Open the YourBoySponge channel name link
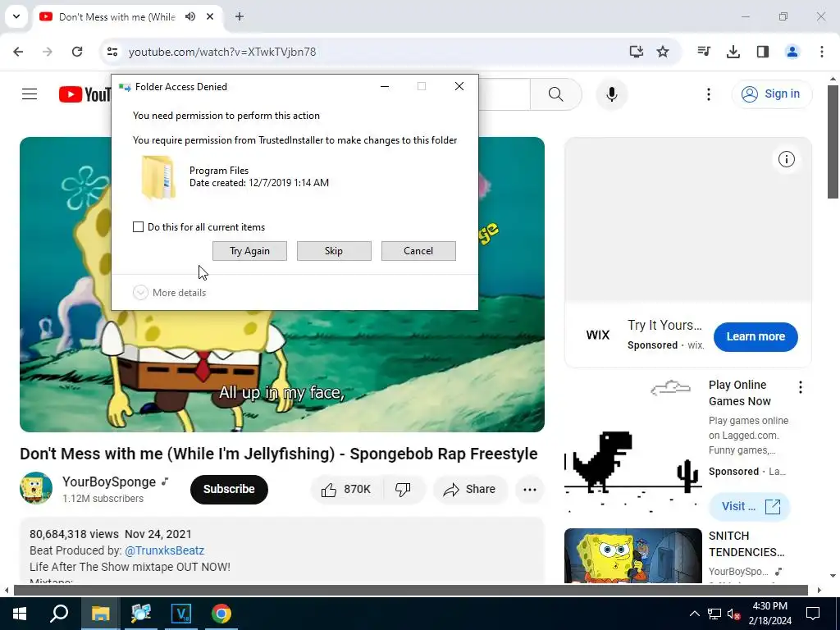 tap(109, 482)
